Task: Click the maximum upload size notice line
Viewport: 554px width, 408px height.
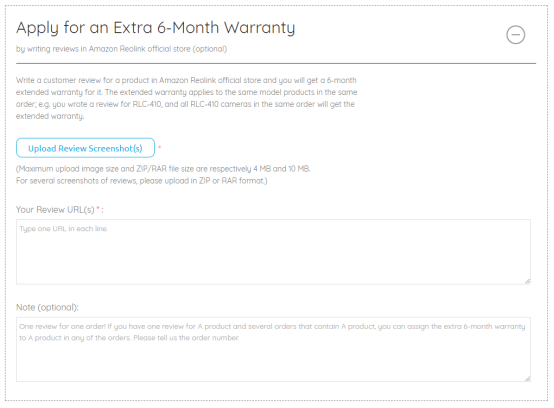Action: 163,169
